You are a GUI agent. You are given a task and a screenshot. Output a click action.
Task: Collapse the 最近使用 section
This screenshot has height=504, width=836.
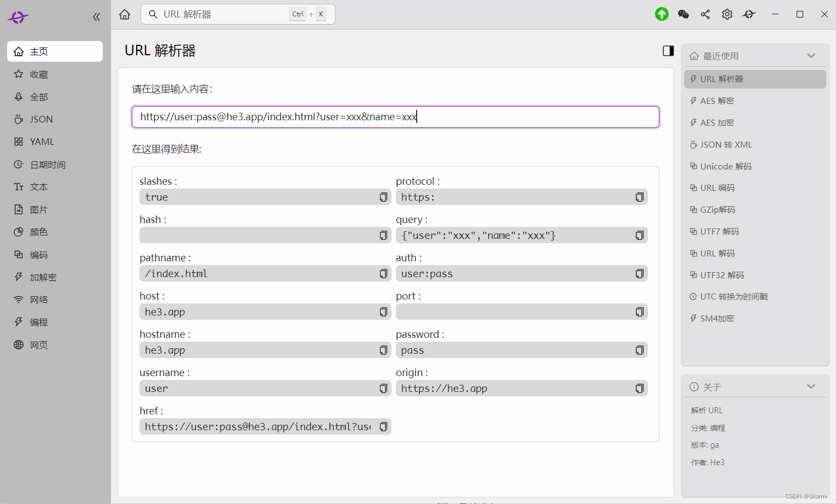[x=811, y=56]
